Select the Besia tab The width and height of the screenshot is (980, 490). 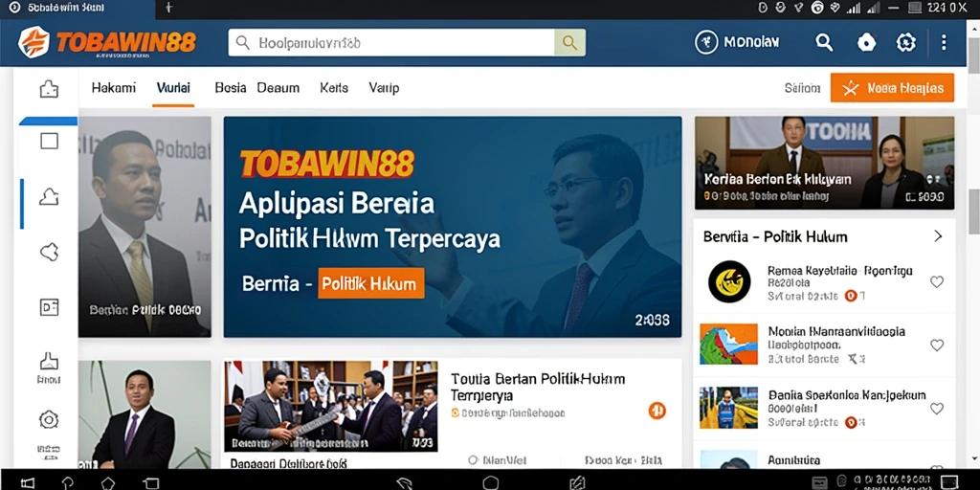[231, 88]
